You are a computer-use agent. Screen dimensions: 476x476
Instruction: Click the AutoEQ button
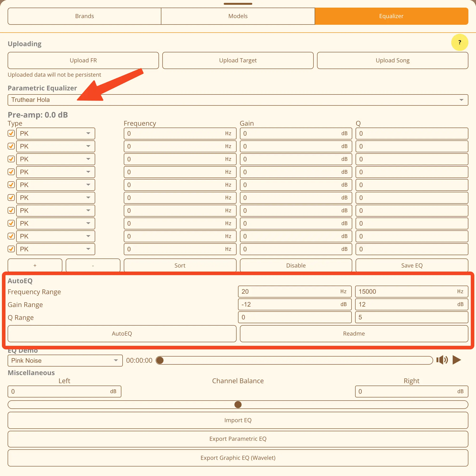122,334
